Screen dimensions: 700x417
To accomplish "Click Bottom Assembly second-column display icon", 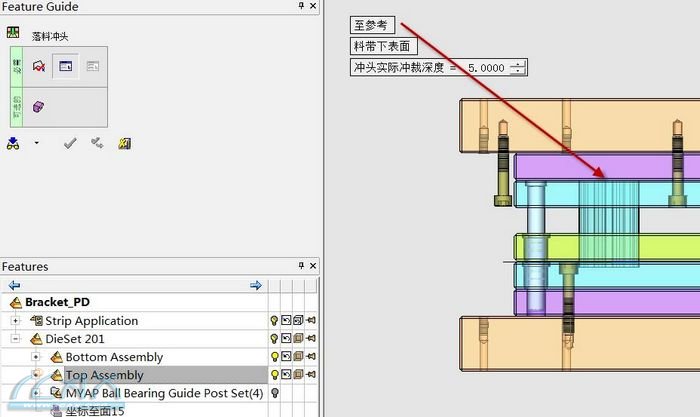I will click(x=286, y=356).
